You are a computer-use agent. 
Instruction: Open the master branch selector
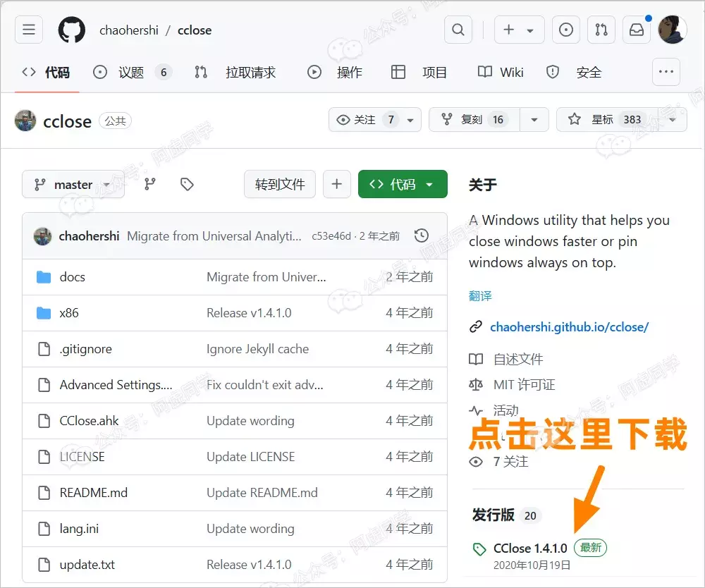point(73,184)
